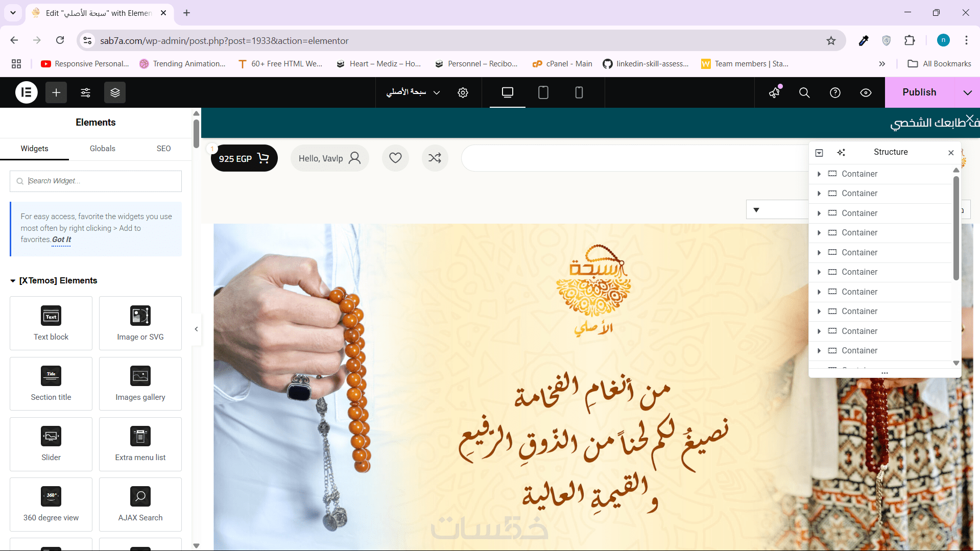
Task: Preview changes with the eye icon
Action: [866, 92]
